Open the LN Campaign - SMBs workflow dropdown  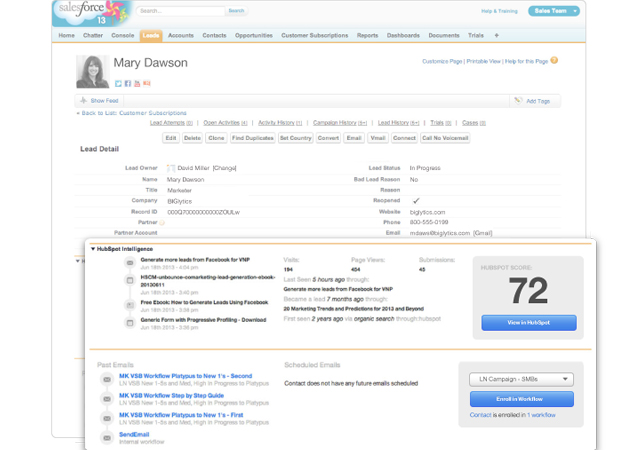pos(521,379)
